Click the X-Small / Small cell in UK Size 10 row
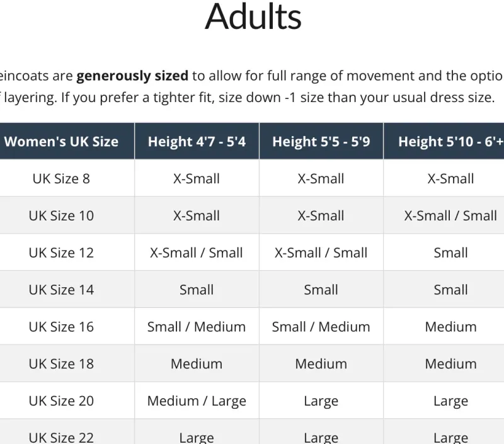504x444 pixels. [450, 216]
